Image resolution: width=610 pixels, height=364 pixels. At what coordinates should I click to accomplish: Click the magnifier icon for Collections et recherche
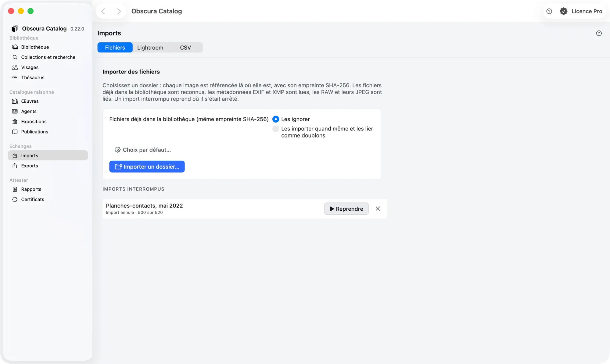click(x=15, y=57)
